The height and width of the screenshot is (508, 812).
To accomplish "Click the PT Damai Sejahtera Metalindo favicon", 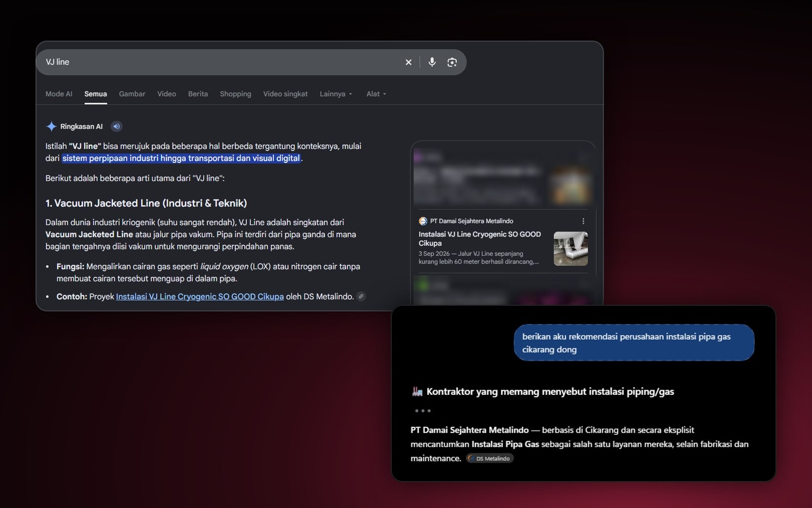I will click(423, 221).
